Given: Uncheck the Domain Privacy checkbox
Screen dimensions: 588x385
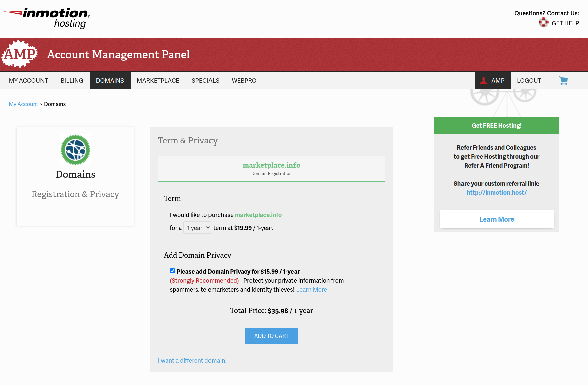Looking at the screenshot, I should click(172, 271).
